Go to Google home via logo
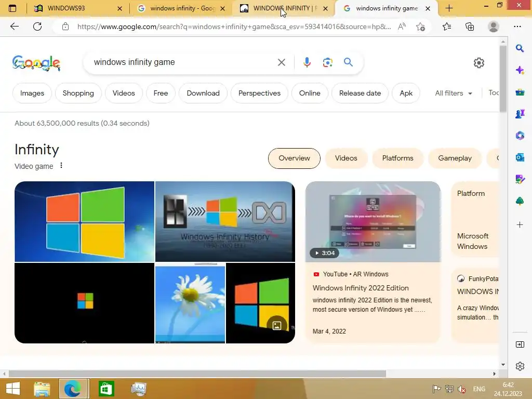 coord(36,63)
